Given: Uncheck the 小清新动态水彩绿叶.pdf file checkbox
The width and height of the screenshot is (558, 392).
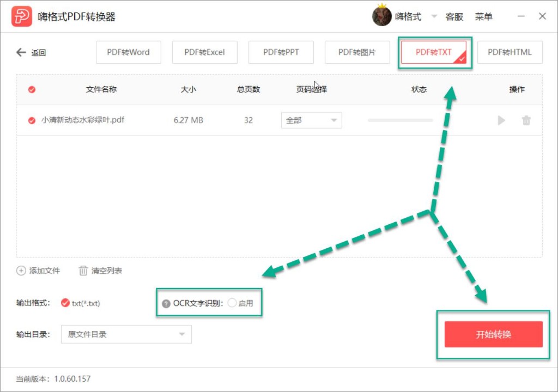Looking at the screenshot, I should [x=32, y=120].
